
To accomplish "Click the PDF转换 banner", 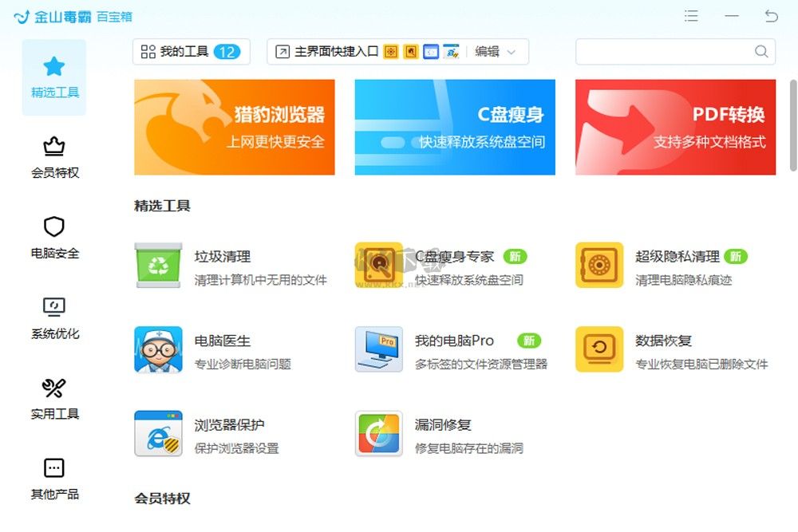I will click(x=674, y=126).
